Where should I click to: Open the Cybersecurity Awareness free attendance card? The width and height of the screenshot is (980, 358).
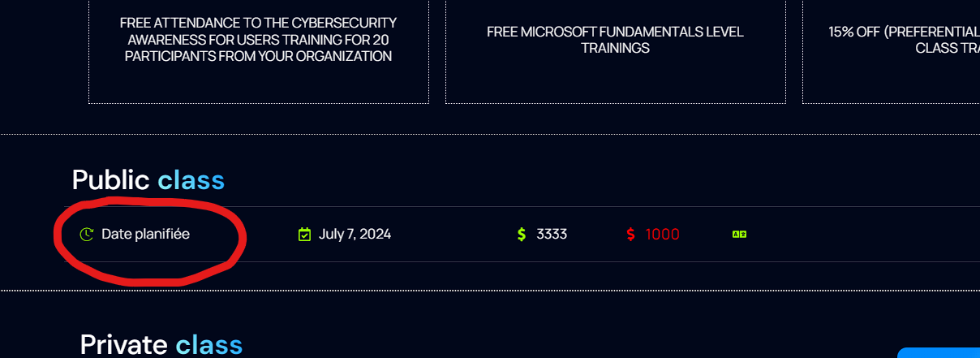point(259,52)
